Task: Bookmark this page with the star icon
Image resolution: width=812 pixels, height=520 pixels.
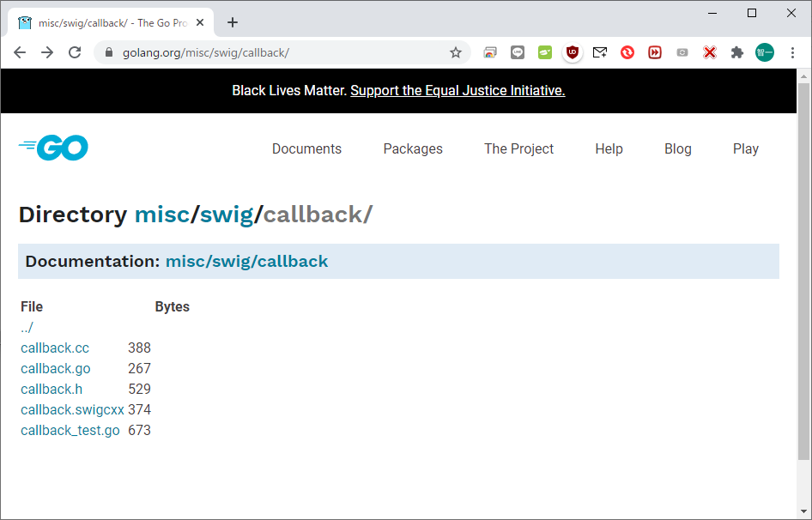Action: tap(456, 52)
